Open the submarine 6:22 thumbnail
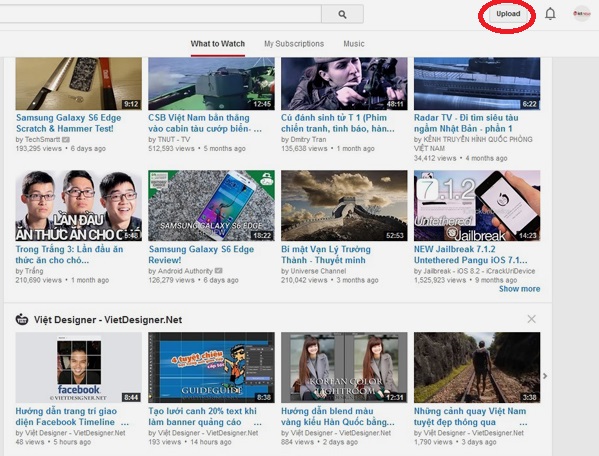Viewport: 599px width, 456px height. coord(477,84)
